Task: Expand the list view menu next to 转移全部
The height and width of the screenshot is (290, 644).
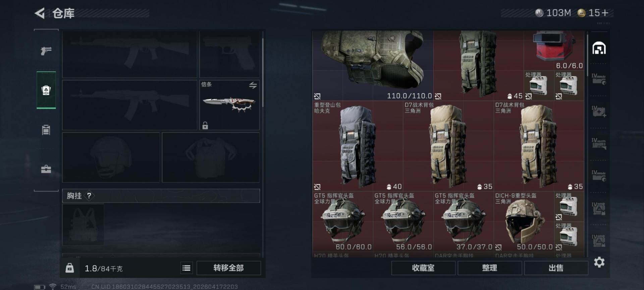Action: click(x=186, y=268)
